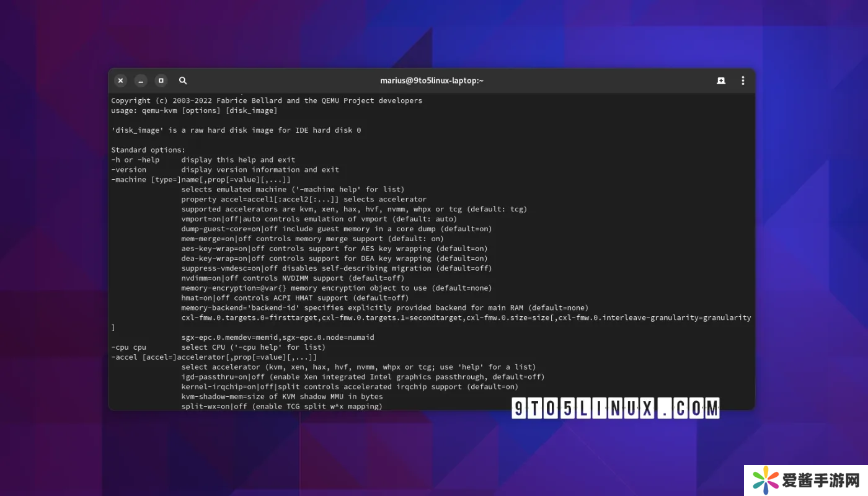Click the Copyright Fabrice Bellard line

coord(267,100)
